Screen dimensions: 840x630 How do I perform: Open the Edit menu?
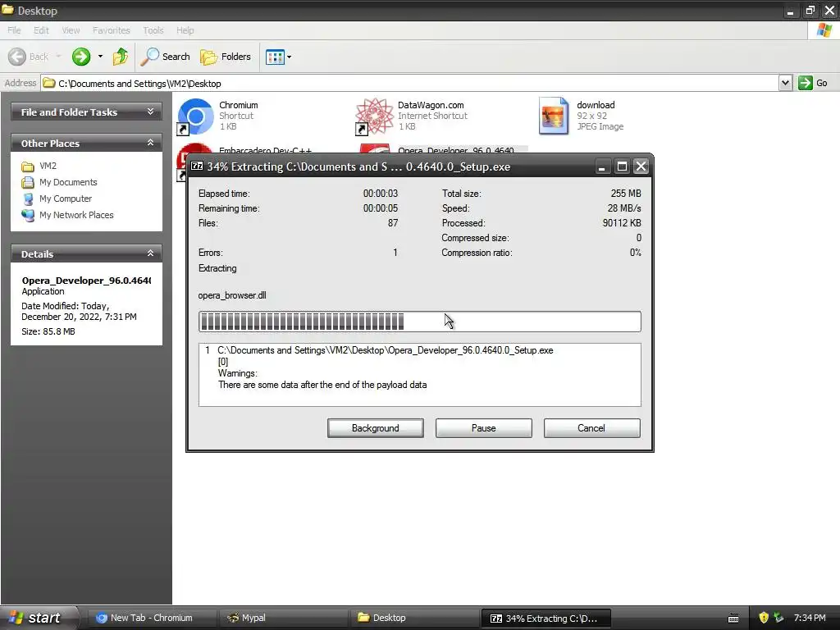[41, 30]
